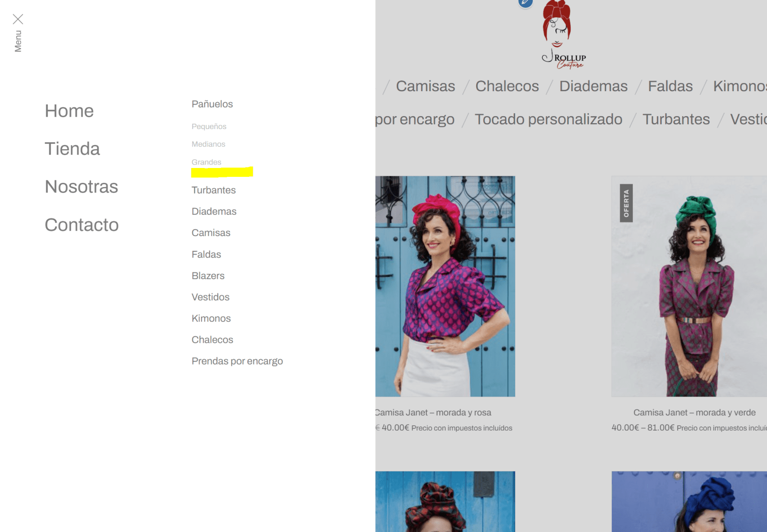Viewport: 767px width, 532px height.
Task: Click the Camisa Janet – morada y verde title
Action: point(694,413)
